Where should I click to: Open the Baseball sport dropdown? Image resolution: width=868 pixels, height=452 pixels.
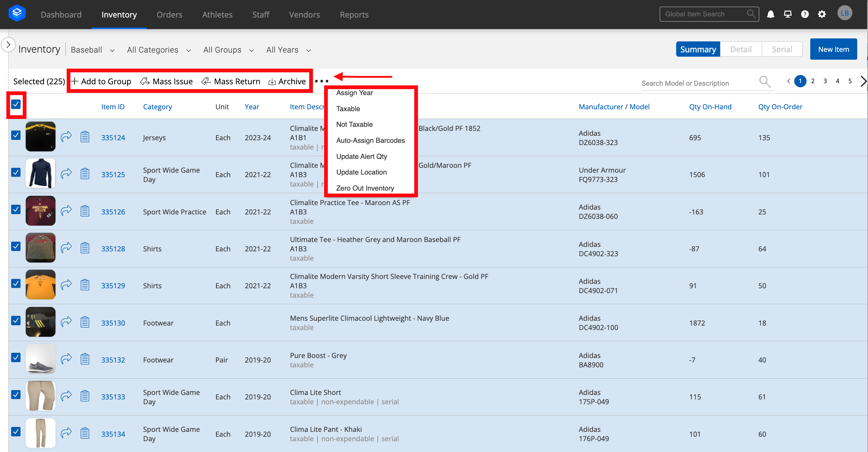coord(93,50)
